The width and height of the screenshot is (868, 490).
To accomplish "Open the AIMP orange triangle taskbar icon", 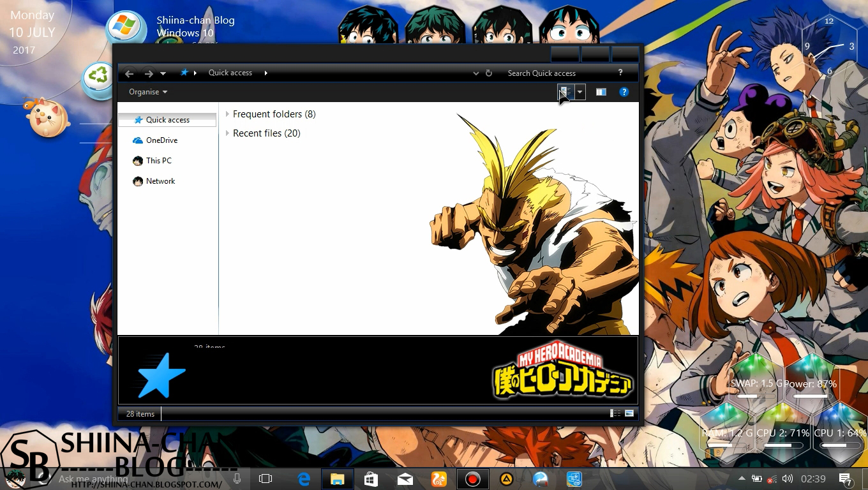I will (x=506, y=479).
